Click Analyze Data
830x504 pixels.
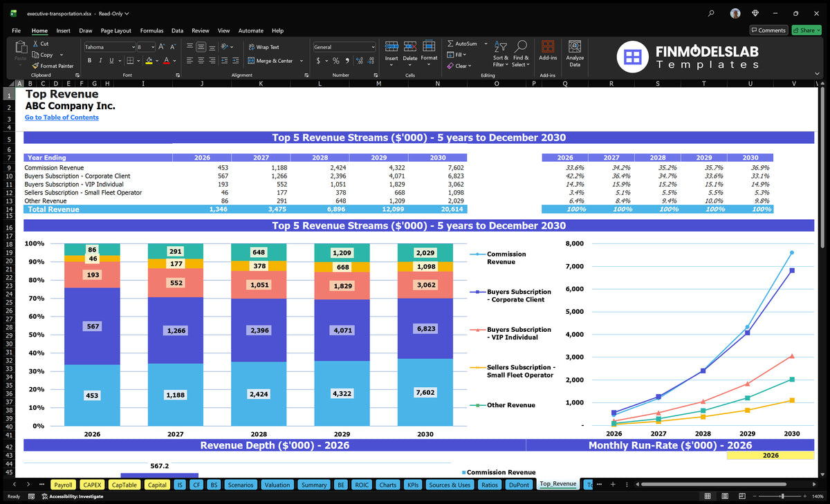coord(575,53)
